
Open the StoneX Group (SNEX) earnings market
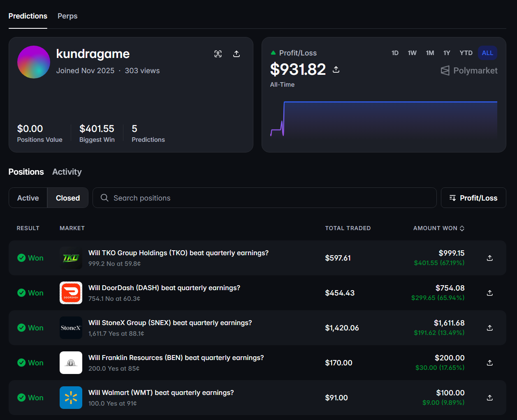tap(170, 323)
